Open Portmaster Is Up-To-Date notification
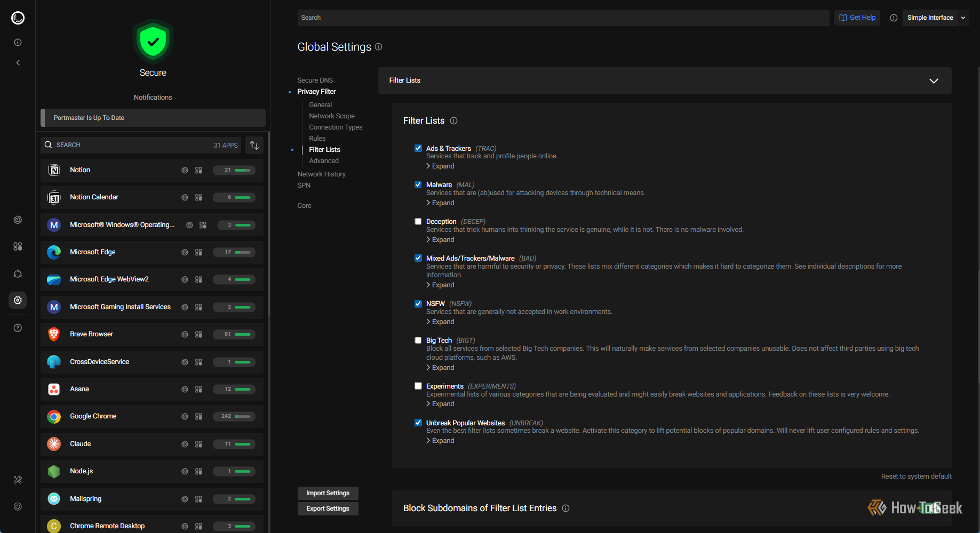This screenshot has width=980, height=533. [x=153, y=118]
